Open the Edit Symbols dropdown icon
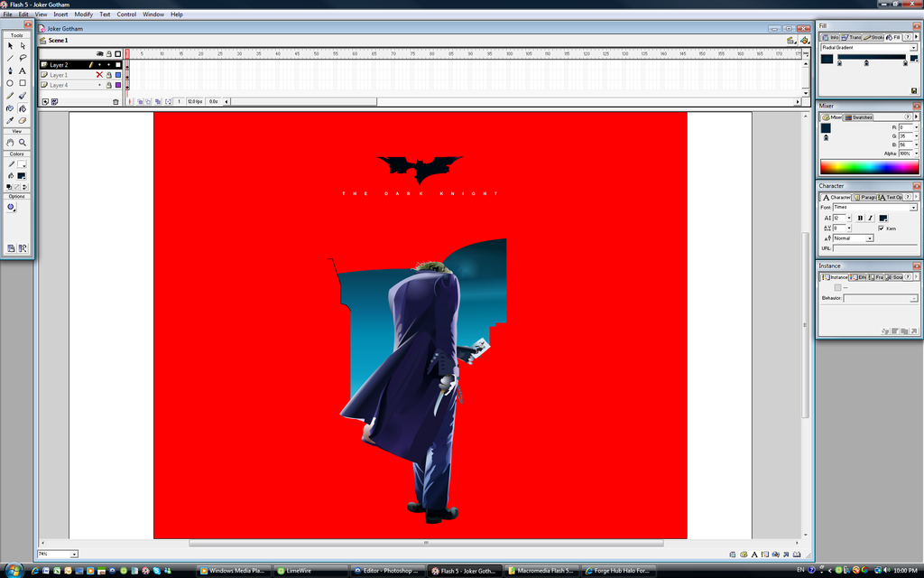 804,40
